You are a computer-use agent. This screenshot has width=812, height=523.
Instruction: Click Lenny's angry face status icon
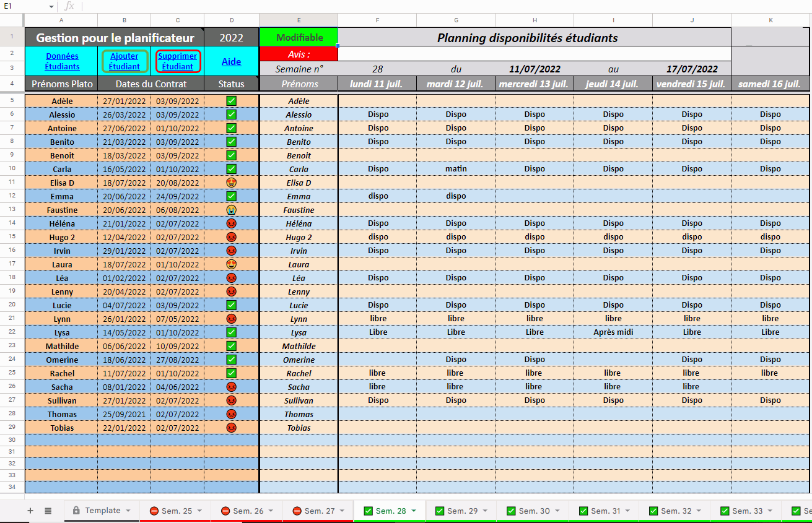tap(232, 292)
